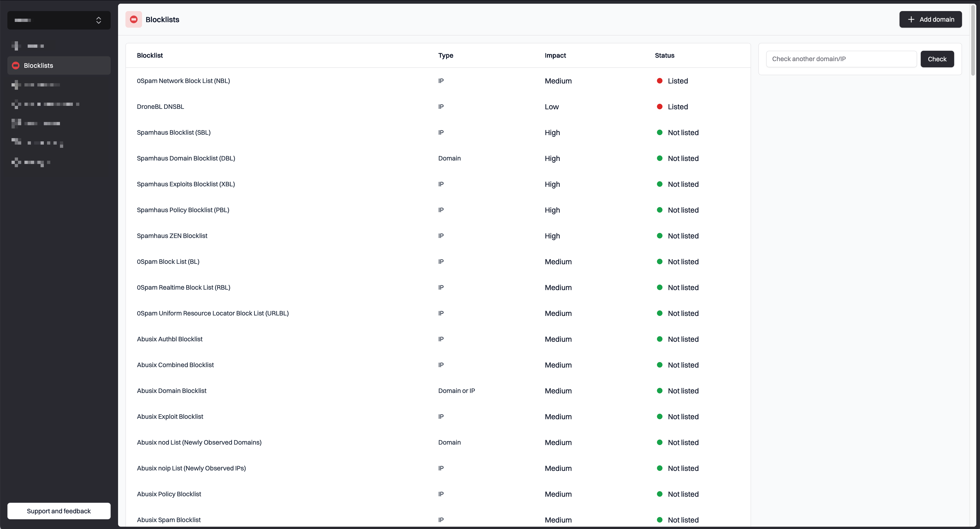Screen dimensions: 980x529
Task: Click the page's vertical scrollbar
Action: [x=973, y=40]
